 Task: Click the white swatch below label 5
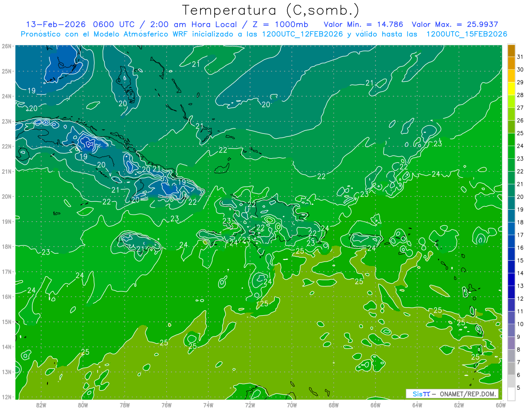point(511,394)
